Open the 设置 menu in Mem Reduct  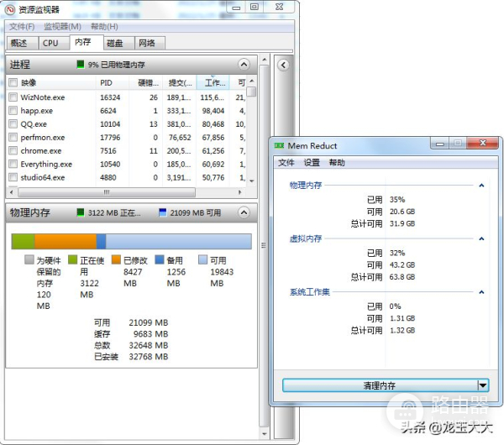312,163
